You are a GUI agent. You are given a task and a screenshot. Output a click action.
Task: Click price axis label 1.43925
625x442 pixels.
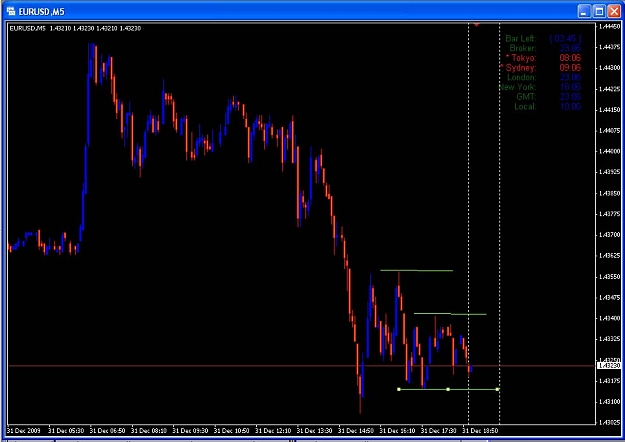(x=609, y=172)
